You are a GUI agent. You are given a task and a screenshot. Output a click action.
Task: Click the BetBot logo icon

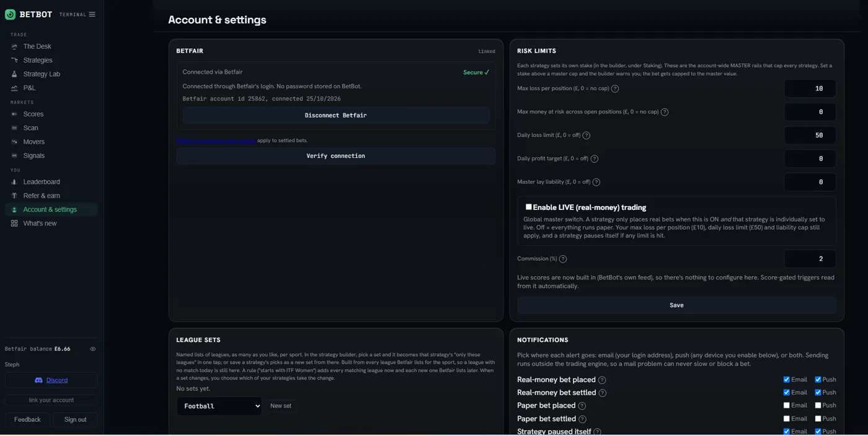[x=10, y=14]
